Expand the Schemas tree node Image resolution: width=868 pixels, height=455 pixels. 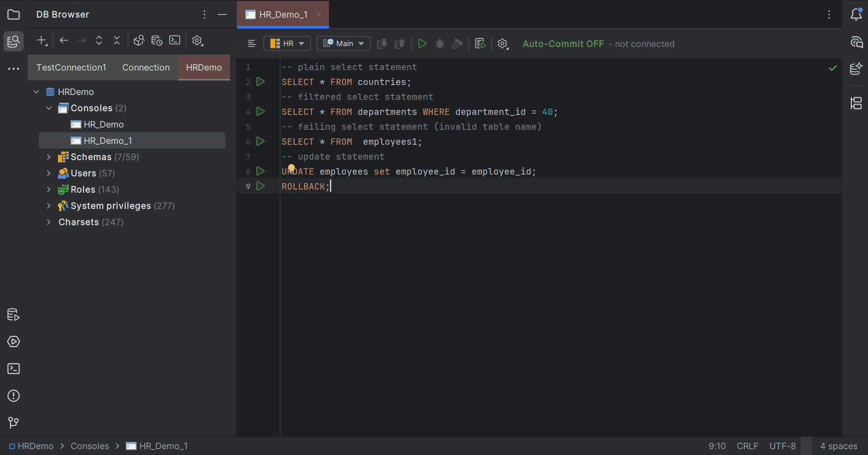coord(49,157)
